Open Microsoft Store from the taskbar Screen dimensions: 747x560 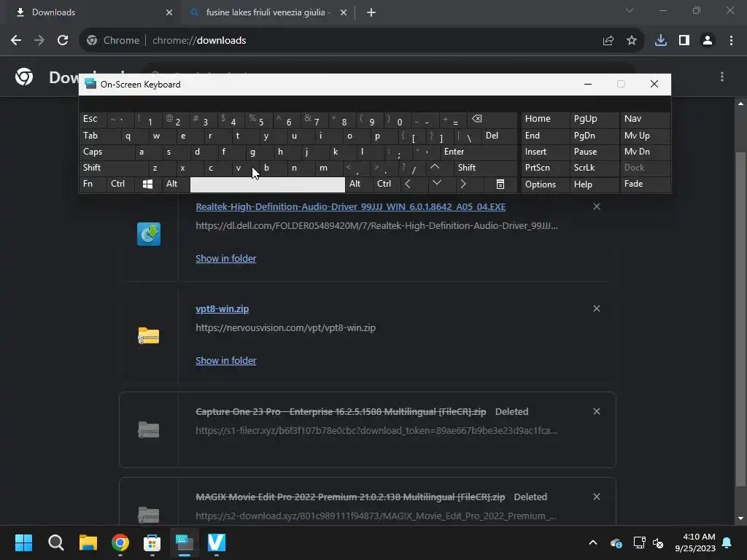152,542
